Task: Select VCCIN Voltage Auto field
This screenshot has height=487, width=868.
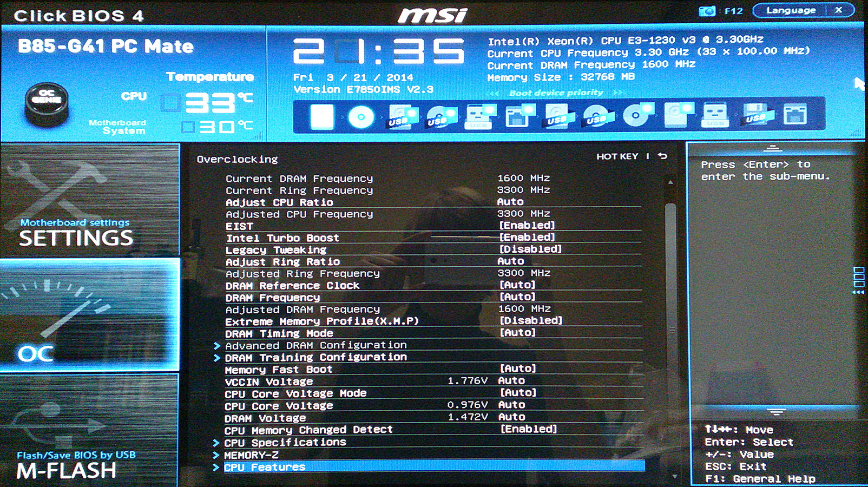Action: coord(511,380)
